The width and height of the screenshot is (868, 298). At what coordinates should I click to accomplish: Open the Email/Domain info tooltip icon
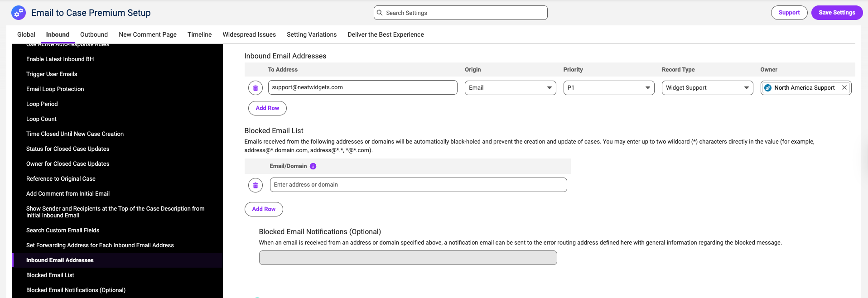pyautogui.click(x=313, y=166)
